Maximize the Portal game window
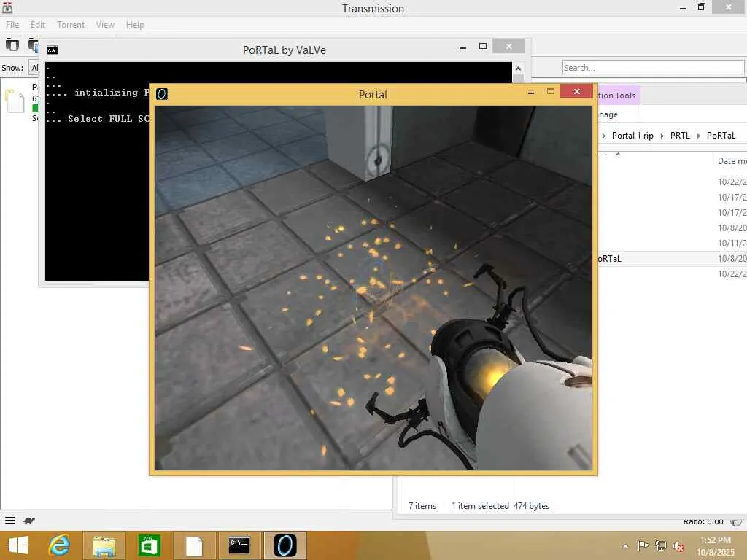Viewport: 747px width, 560px height. click(x=551, y=91)
